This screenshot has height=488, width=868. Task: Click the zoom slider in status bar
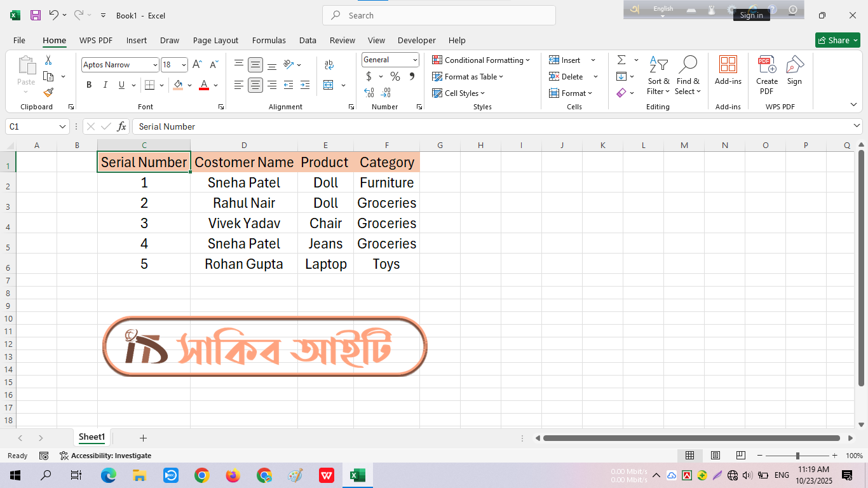[x=797, y=456]
